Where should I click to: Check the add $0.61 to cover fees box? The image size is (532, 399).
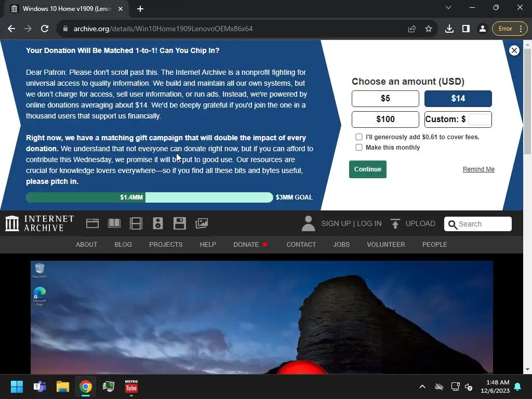click(359, 137)
